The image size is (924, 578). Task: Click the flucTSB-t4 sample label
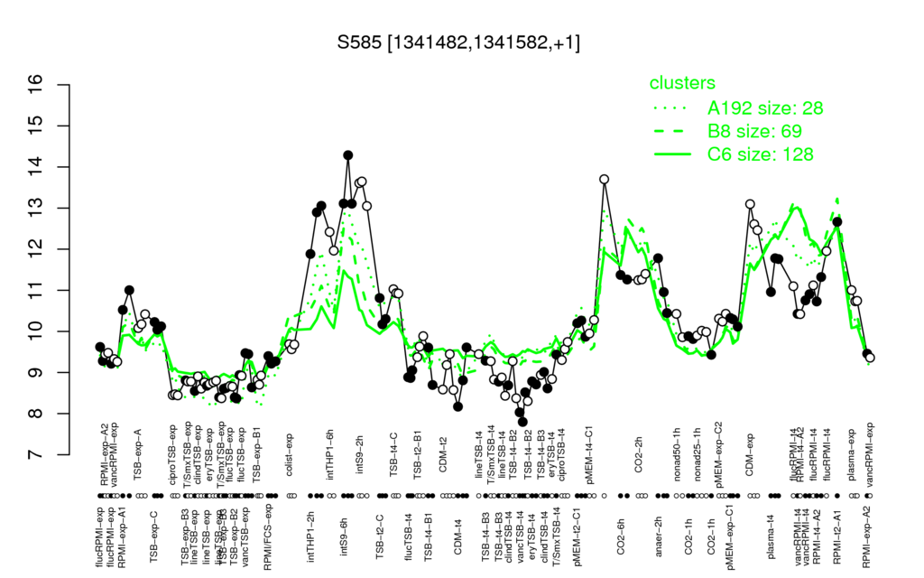pyautogui.click(x=407, y=536)
